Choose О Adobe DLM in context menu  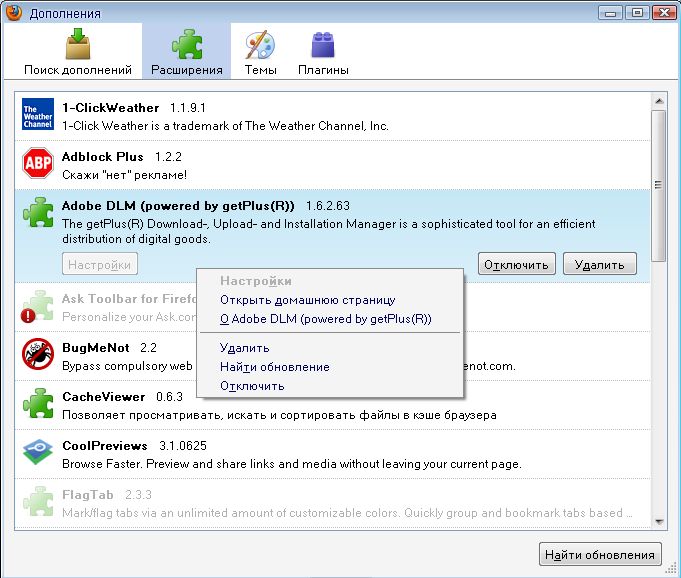pyautogui.click(x=330, y=319)
